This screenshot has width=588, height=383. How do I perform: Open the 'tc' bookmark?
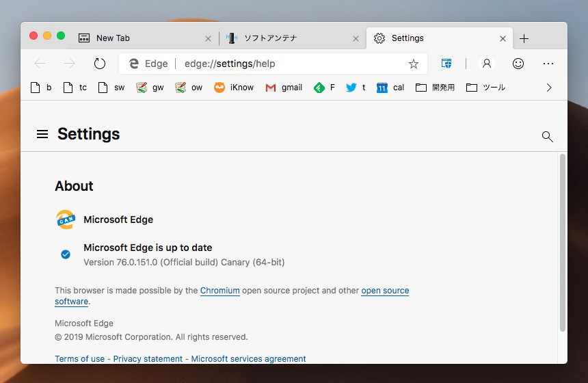(x=75, y=88)
